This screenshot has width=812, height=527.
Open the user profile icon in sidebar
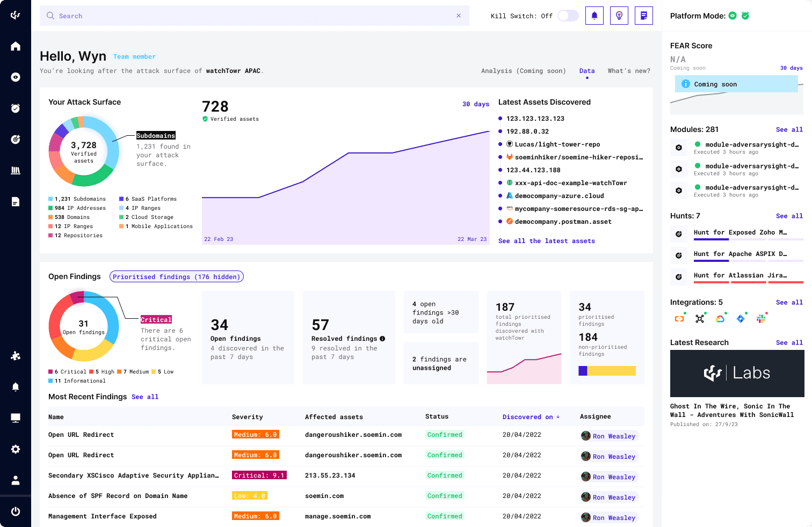click(x=16, y=480)
